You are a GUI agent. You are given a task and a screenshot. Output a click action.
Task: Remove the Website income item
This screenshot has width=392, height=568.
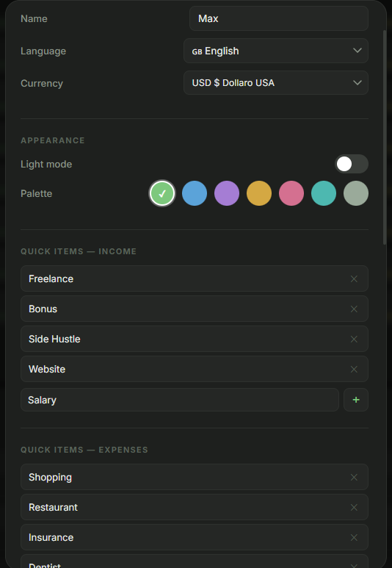(354, 369)
